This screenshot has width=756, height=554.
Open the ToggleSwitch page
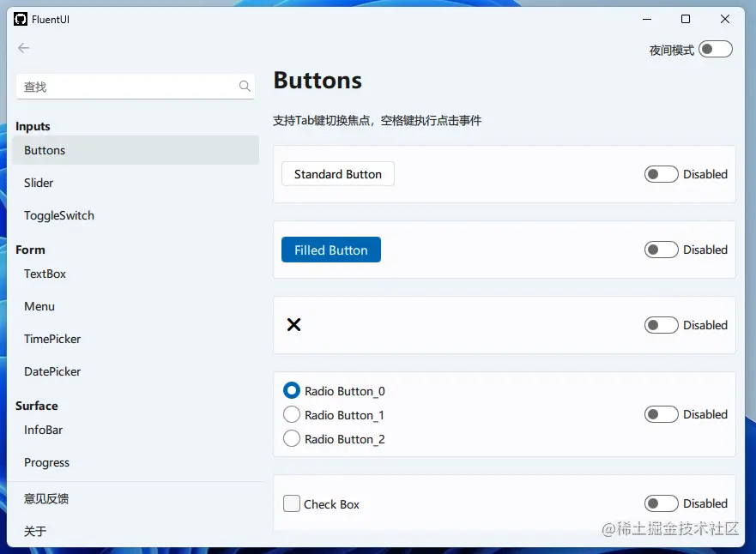[58, 215]
